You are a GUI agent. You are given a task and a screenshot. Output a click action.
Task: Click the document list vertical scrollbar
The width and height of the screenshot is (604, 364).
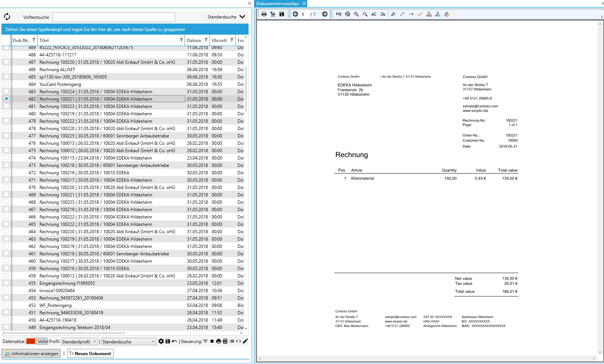[246, 89]
